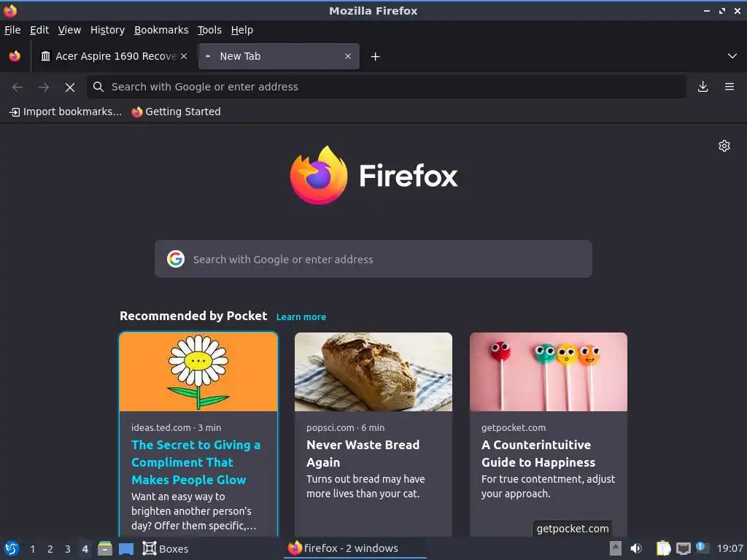The image size is (747, 560).
Task: Expand the list all tabs chevron
Action: click(732, 56)
